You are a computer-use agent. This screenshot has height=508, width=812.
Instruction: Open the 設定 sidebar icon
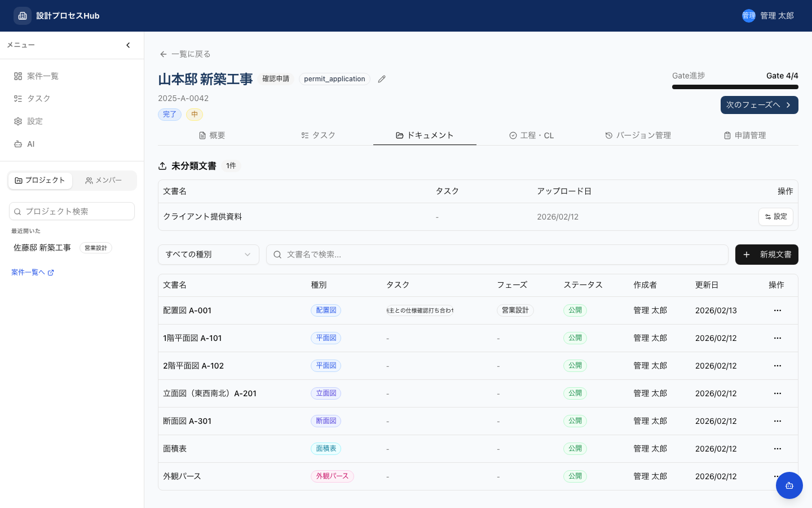pos(19,121)
